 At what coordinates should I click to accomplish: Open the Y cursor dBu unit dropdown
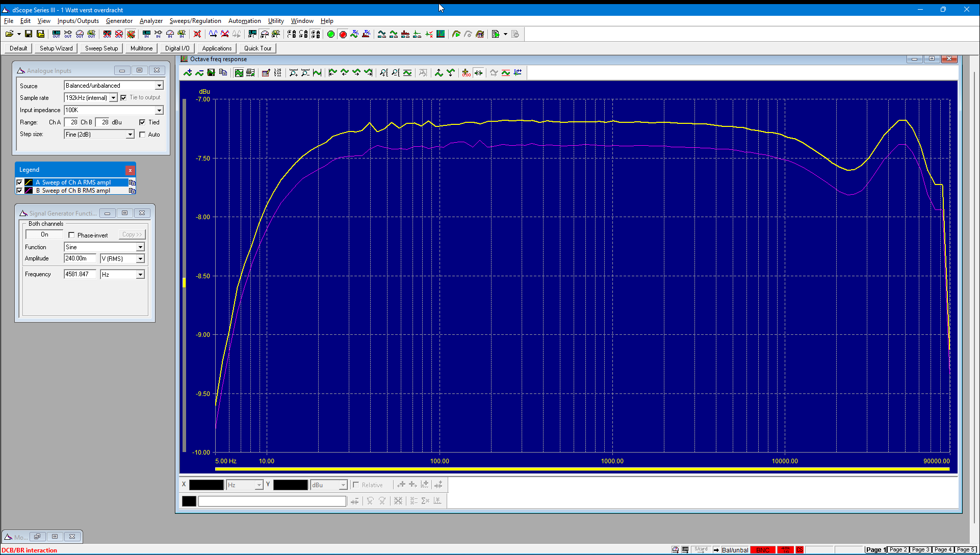pyautogui.click(x=343, y=485)
